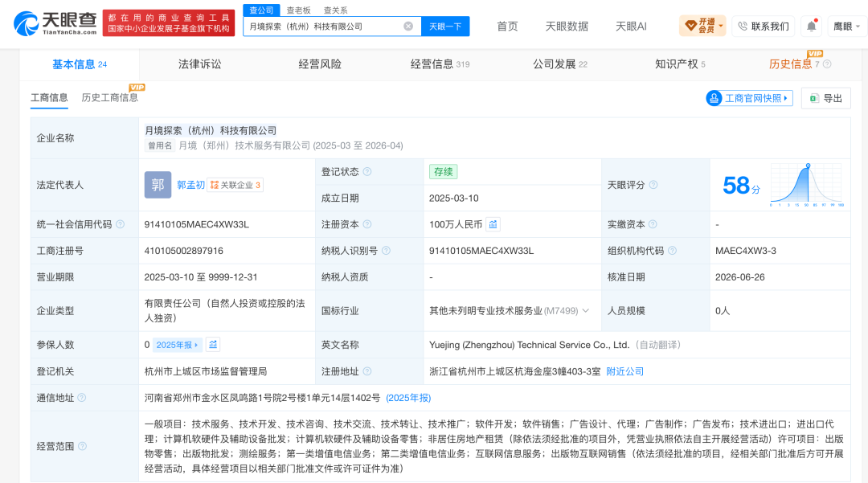
Task: Click the help icon next to 登记状态
Action: (x=367, y=171)
